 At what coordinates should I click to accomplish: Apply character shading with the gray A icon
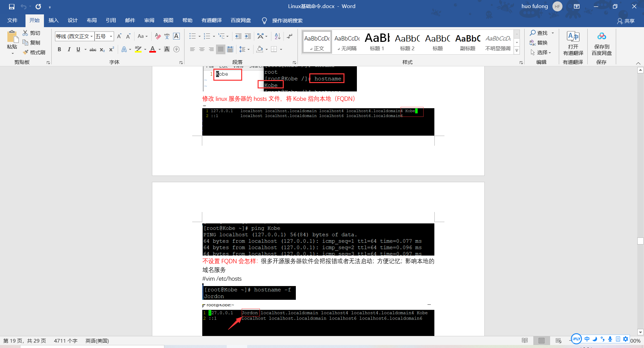(x=167, y=50)
